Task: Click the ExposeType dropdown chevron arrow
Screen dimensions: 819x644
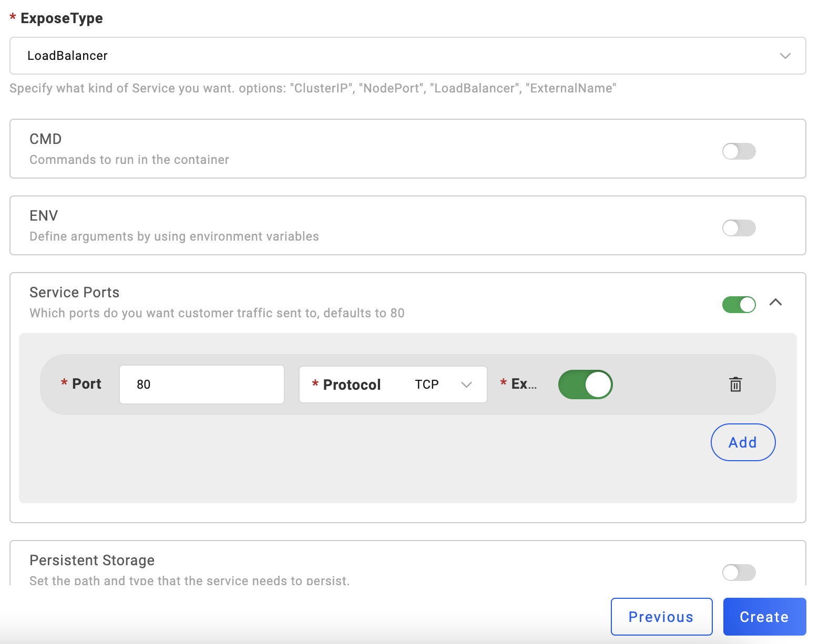Action: coord(785,56)
